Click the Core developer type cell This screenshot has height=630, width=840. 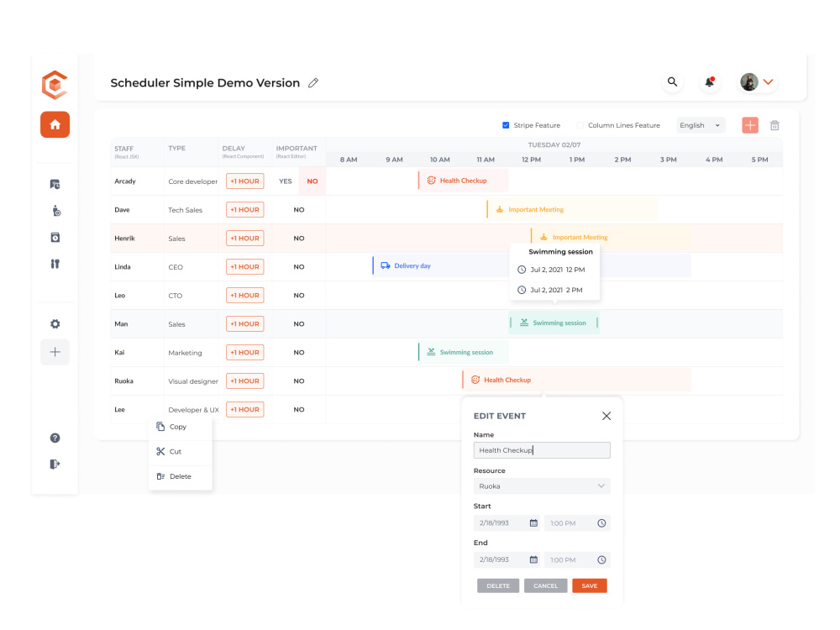click(x=193, y=181)
